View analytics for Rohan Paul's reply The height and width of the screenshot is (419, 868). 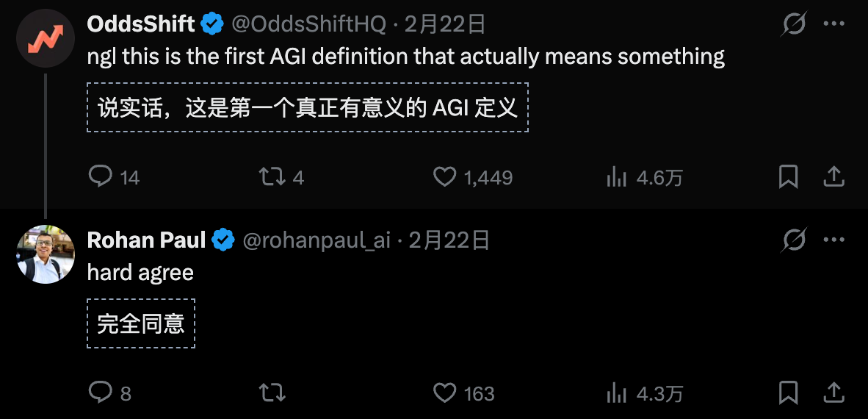(615, 393)
